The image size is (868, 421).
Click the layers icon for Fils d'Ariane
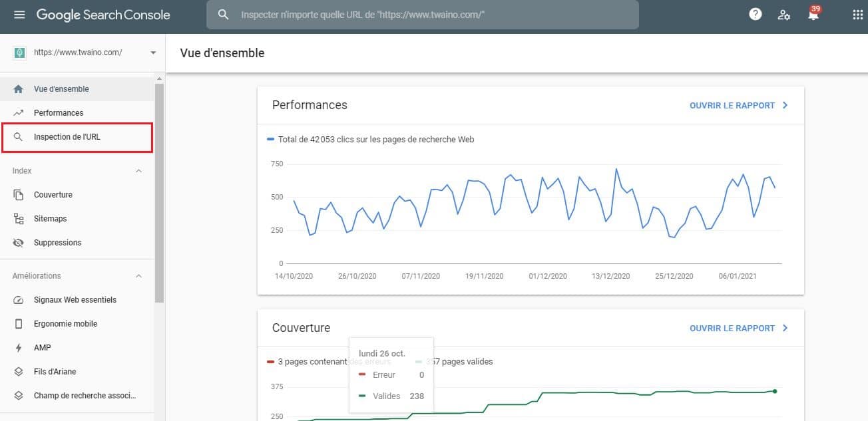[19, 372]
